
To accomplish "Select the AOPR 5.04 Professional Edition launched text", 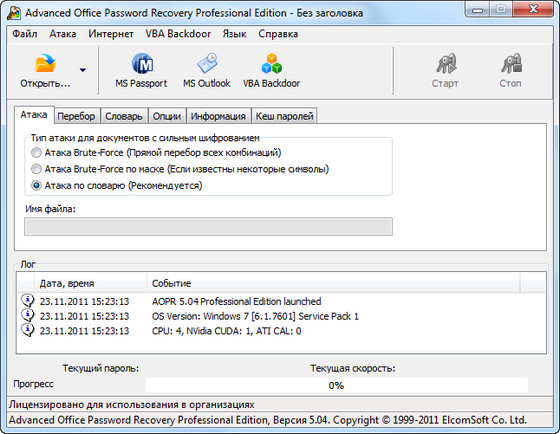I will 236,301.
